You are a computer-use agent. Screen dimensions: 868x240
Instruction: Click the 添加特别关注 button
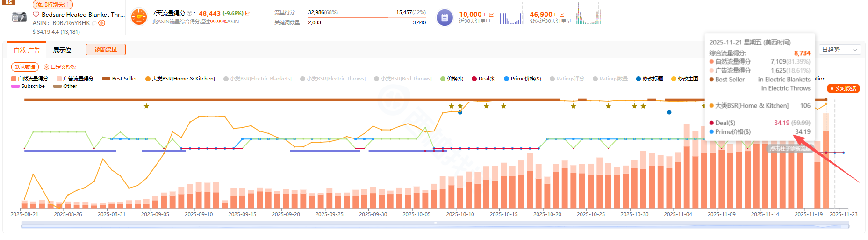[x=52, y=5]
